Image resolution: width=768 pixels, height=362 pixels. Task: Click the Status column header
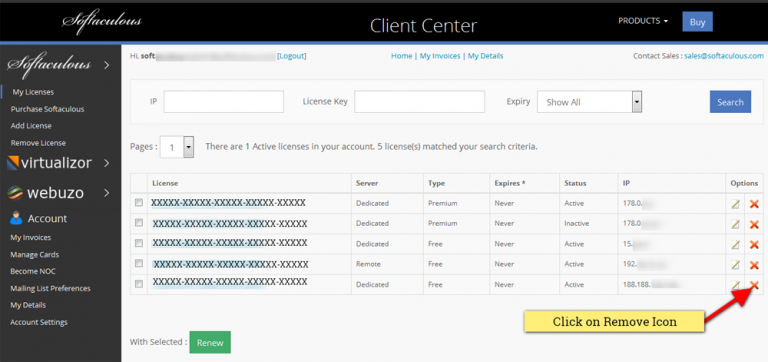pos(575,183)
